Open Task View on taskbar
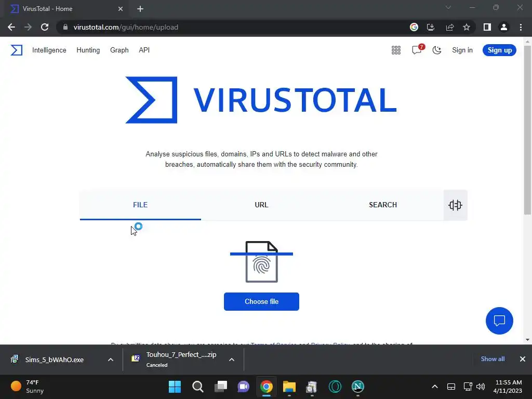Screen dimensions: 532x399 tap(221, 387)
